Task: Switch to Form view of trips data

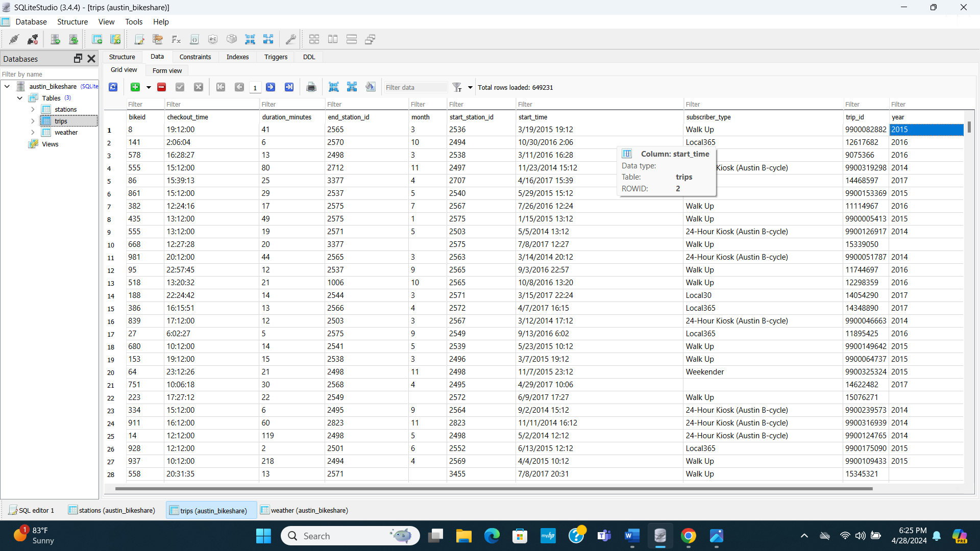Action: (167, 70)
